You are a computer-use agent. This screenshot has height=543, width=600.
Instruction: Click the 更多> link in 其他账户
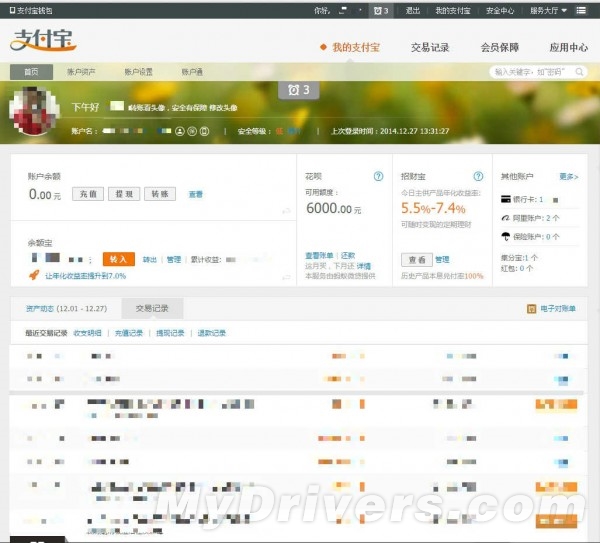[569, 176]
